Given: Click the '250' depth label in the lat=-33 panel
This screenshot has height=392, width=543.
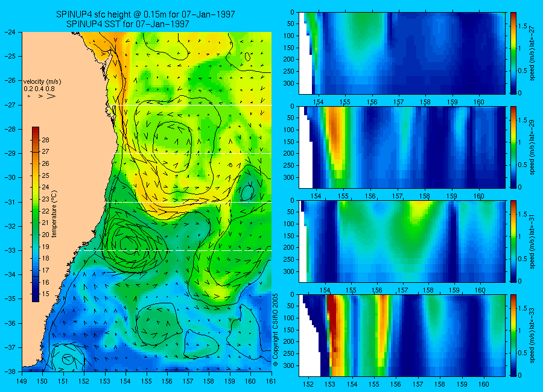Looking at the screenshot, I should 288,353.
